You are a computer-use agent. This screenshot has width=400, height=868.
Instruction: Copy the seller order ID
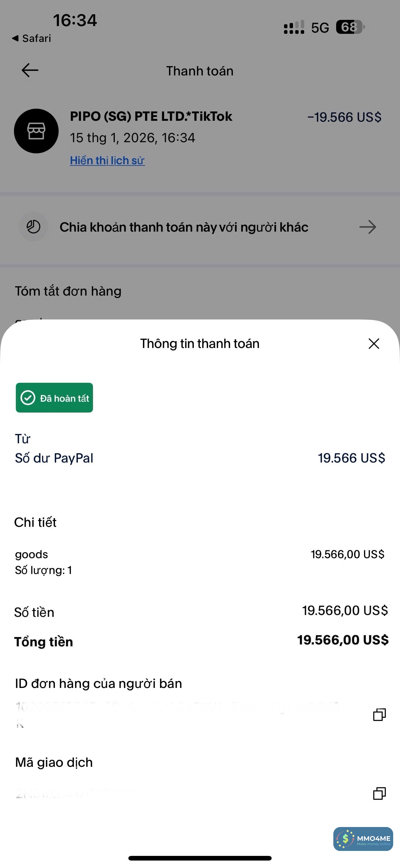[379, 714]
